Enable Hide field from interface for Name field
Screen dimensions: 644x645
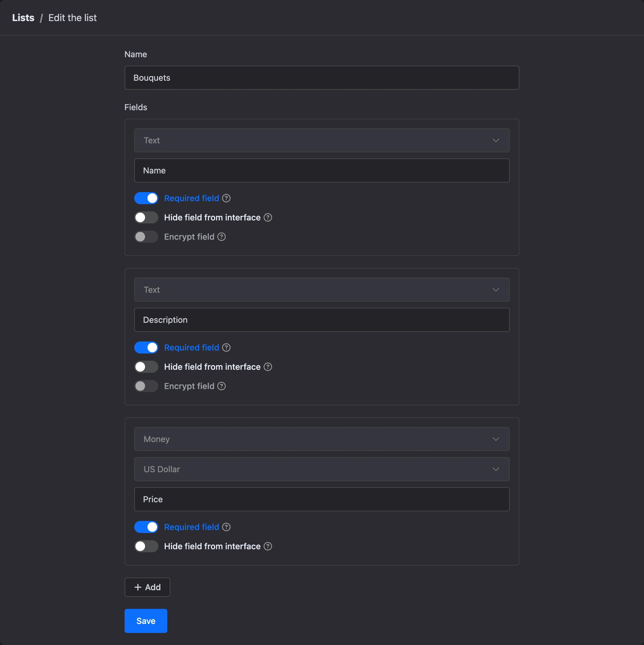(x=146, y=218)
